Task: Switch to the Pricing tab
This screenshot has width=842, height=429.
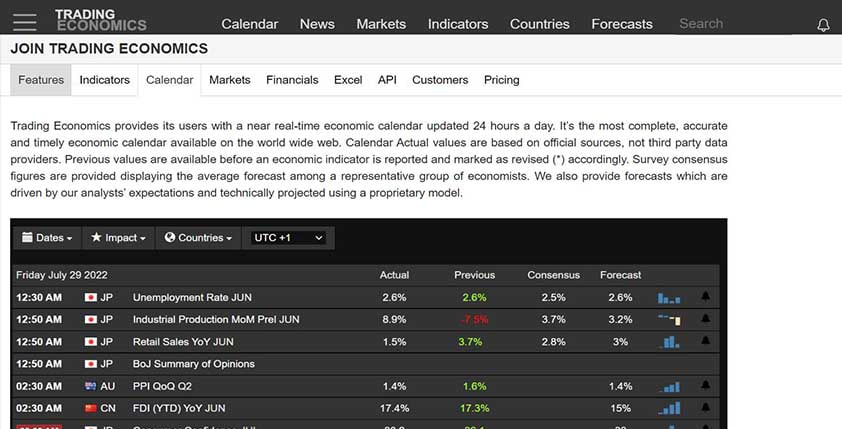Action: coord(502,80)
